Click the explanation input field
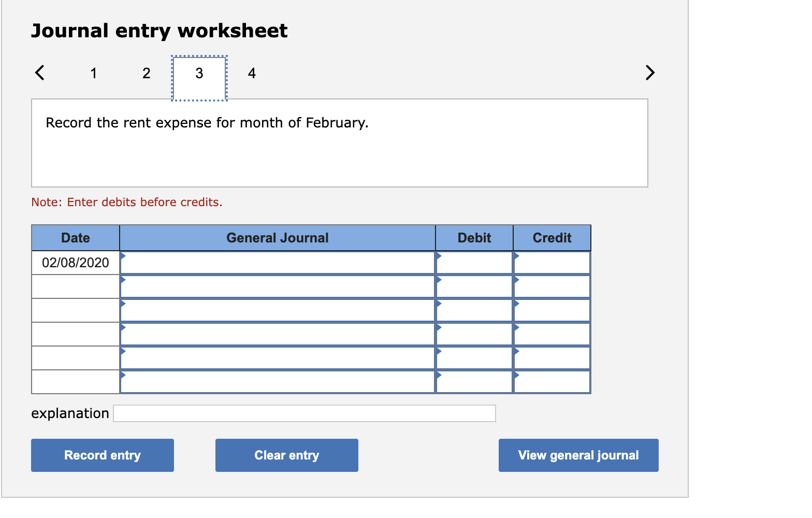This screenshot has width=812, height=518. pos(304,413)
